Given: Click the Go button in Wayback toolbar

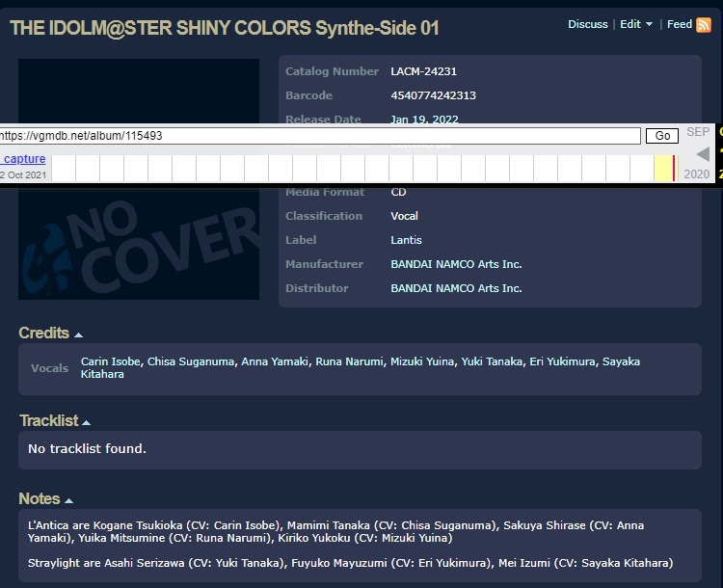Looking at the screenshot, I should [x=662, y=136].
